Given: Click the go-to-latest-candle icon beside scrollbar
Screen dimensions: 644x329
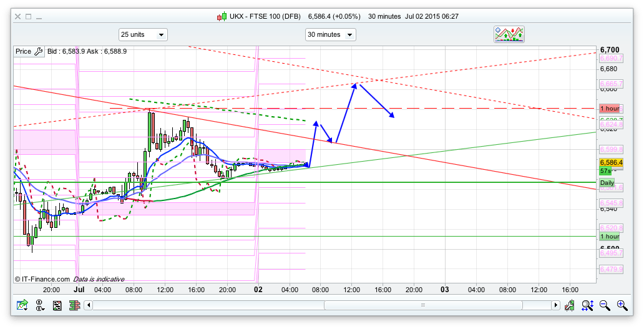Looking at the screenshot, I should coord(570,305).
